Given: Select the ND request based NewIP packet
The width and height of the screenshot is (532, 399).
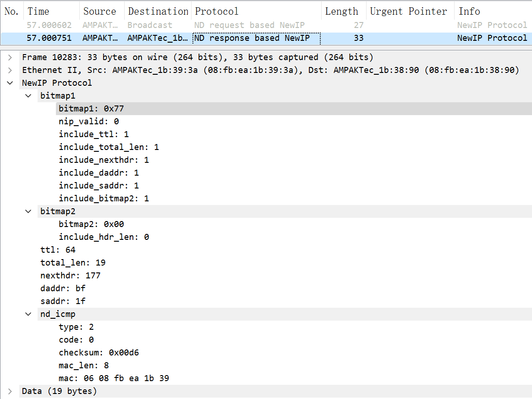Looking at the screenshot, I should [250, 25].
